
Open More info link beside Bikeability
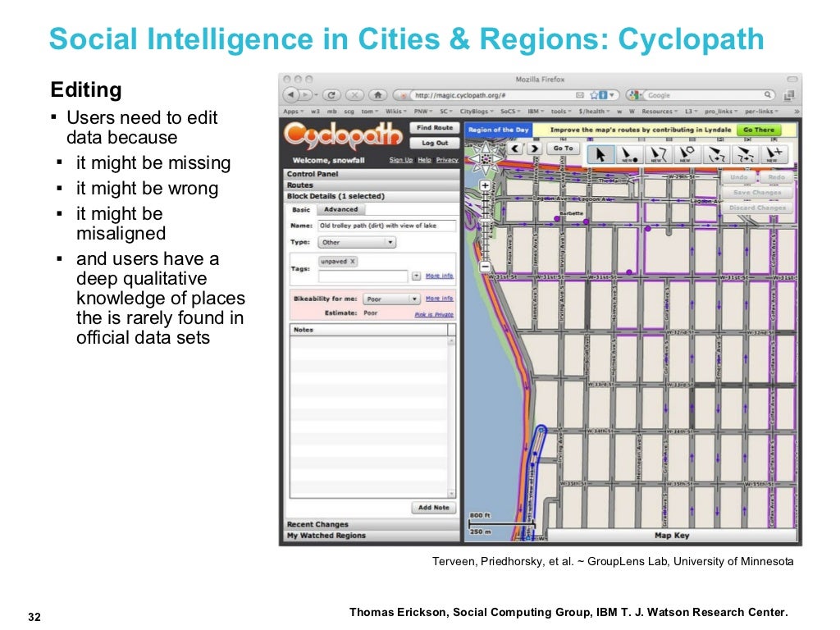[x=440, y=299]
